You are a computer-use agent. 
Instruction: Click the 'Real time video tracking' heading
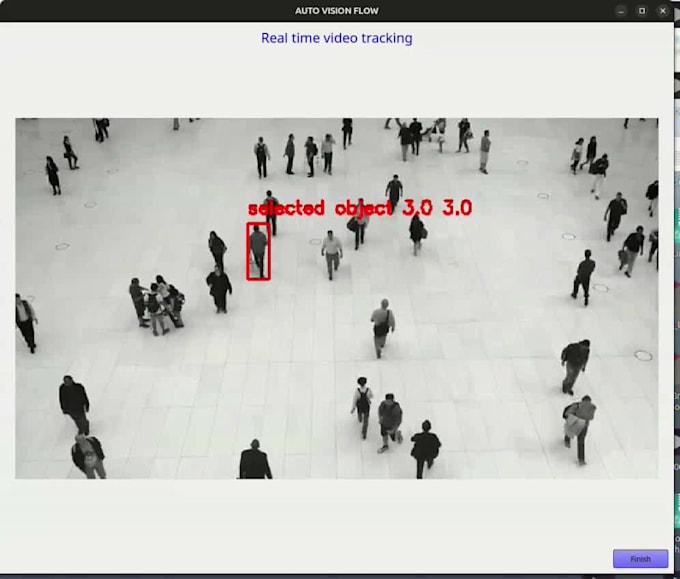337,38
